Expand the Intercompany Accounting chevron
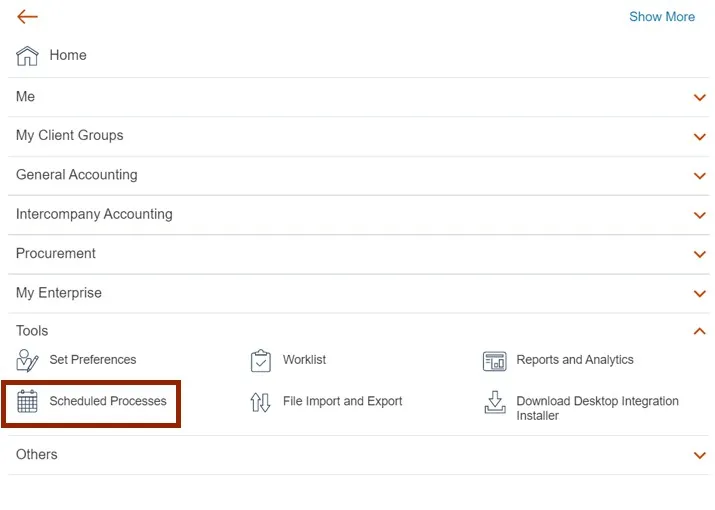 tap(700, 215)
